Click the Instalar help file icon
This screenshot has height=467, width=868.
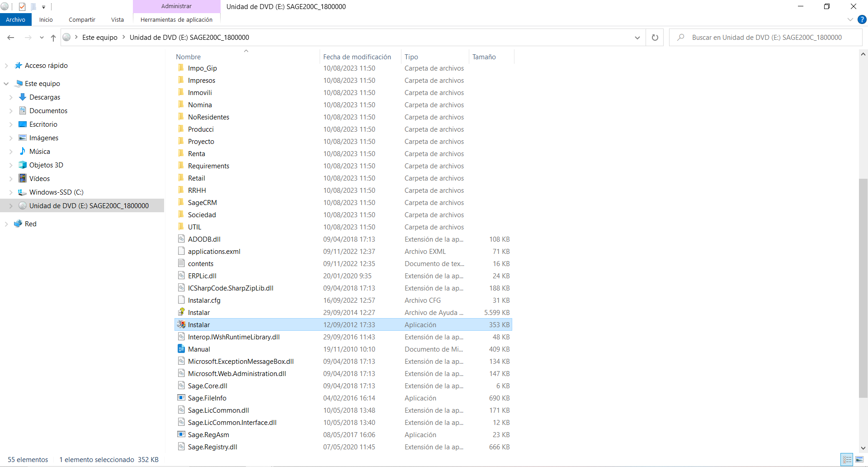[x=181, y=312]
